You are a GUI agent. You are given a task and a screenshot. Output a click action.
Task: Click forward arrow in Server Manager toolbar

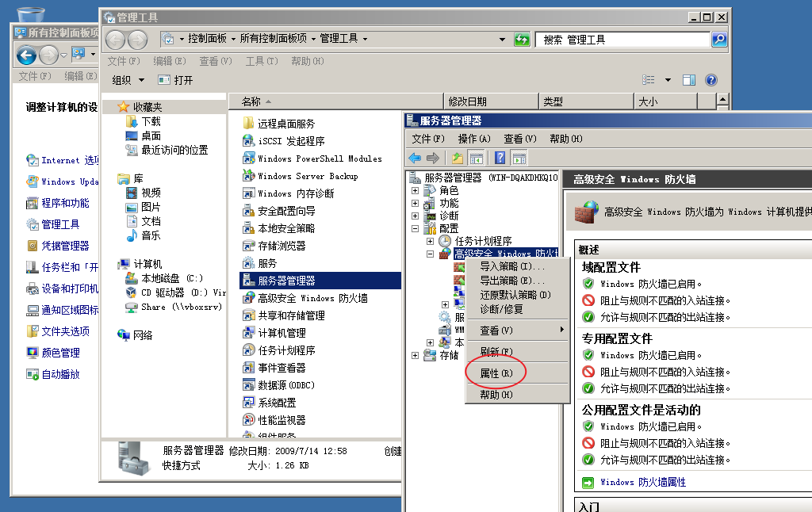pos(433,158)
